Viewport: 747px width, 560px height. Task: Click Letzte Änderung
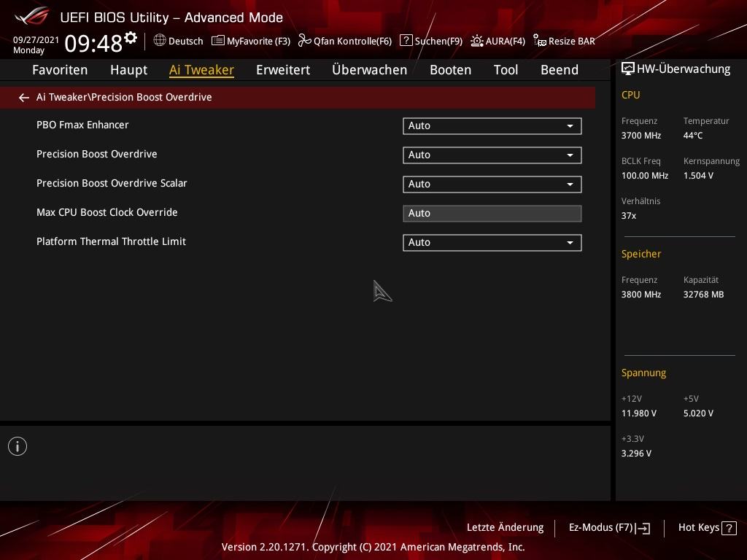[x=505, y=528]
